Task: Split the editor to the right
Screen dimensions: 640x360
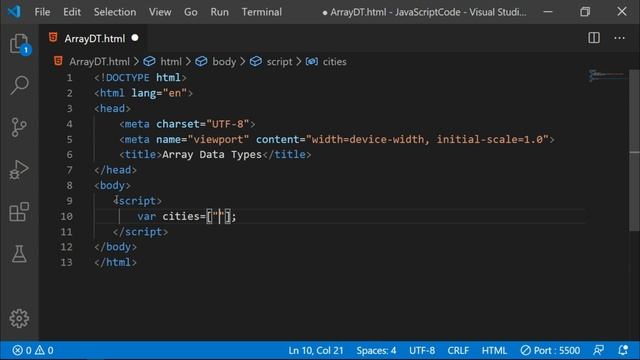Action: pos(594,38)
